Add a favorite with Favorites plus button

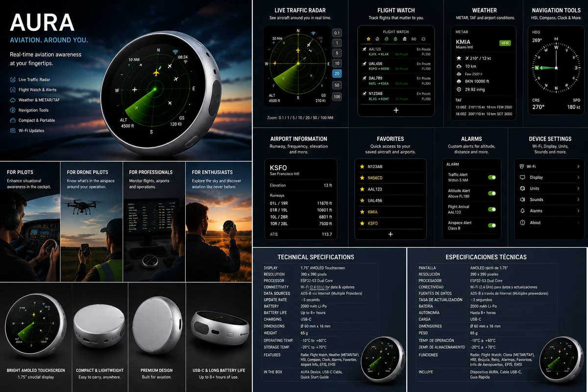[x=391, y=234]
